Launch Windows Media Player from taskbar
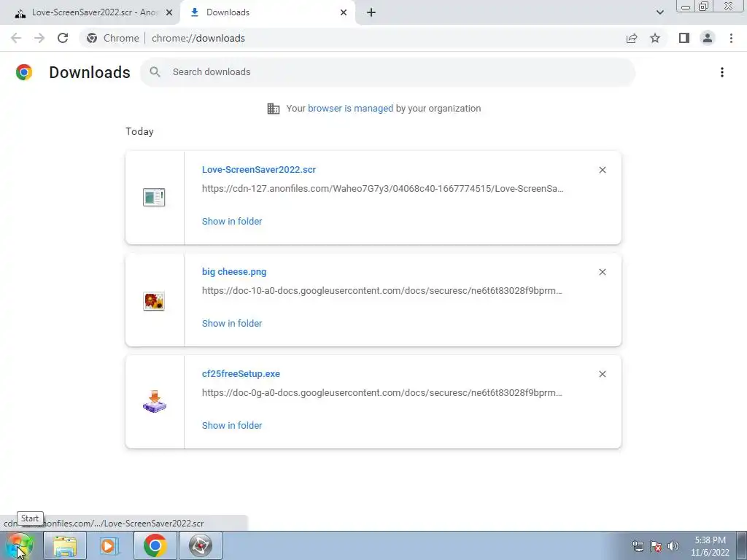Viewport: 747px width, 560px height. pyautogui.click(x=109, y=545)
